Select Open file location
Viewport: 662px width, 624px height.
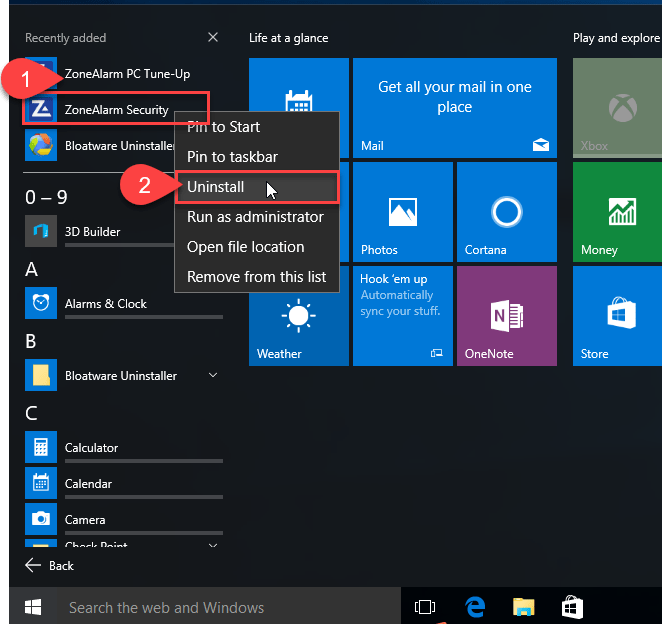[257, 247]
